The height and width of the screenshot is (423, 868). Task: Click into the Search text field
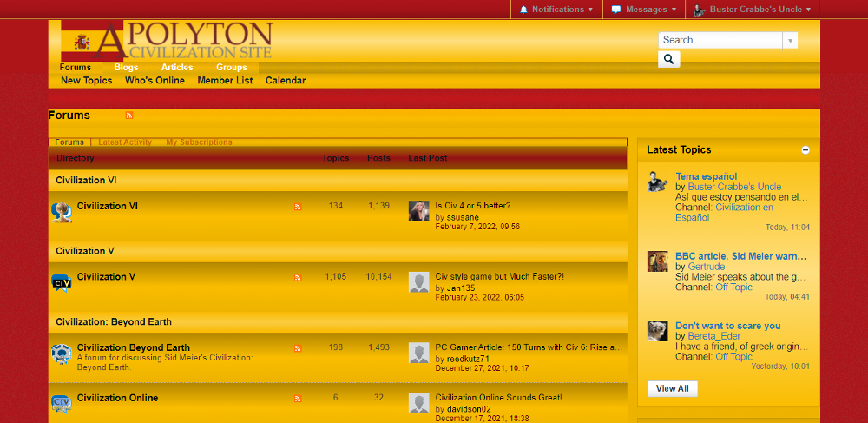[720, 40]
